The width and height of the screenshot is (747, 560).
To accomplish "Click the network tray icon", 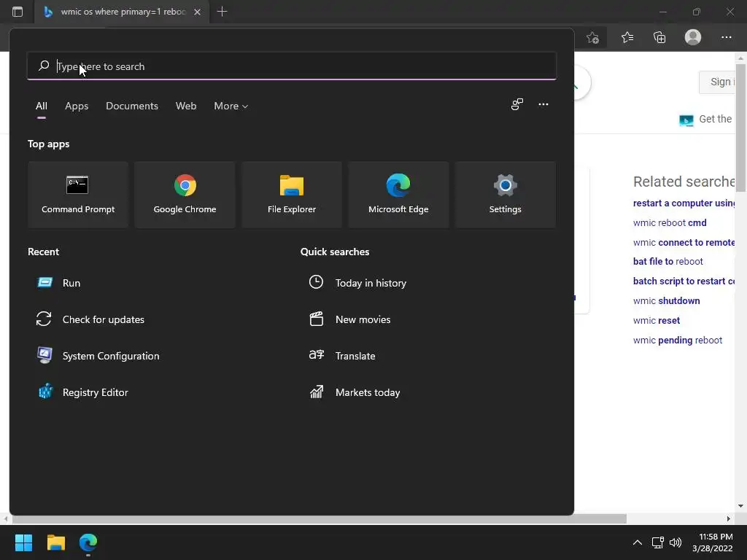I will coord(658,542).
